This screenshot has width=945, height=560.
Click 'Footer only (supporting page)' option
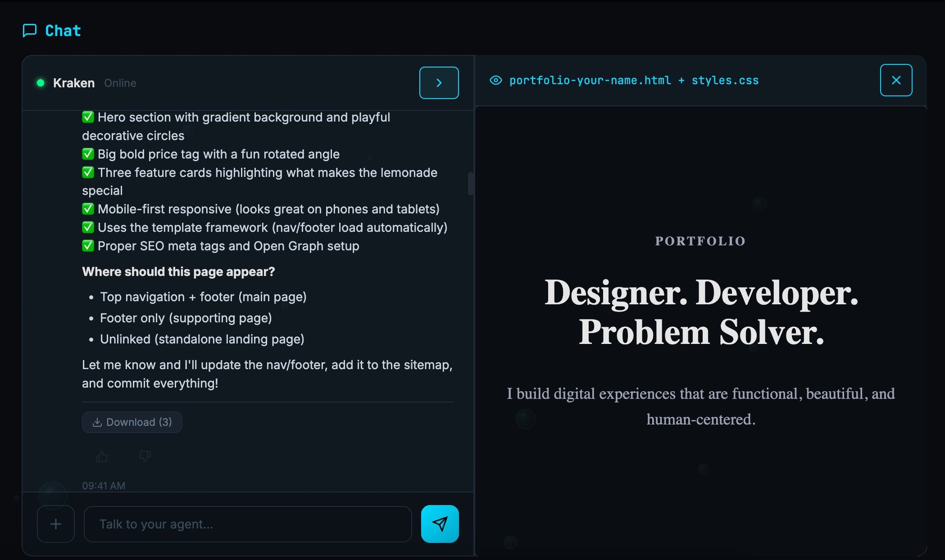click(x=186, y=318)
